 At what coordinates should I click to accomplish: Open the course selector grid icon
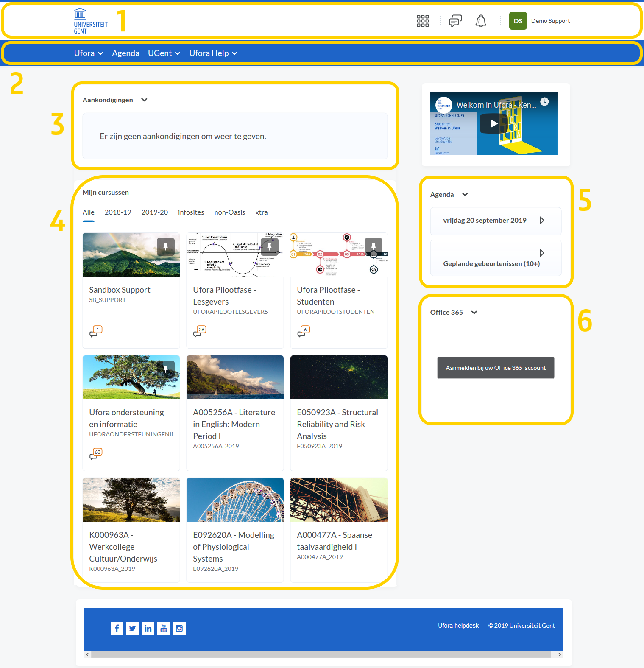pyautogui.click(x=423, y=21)
